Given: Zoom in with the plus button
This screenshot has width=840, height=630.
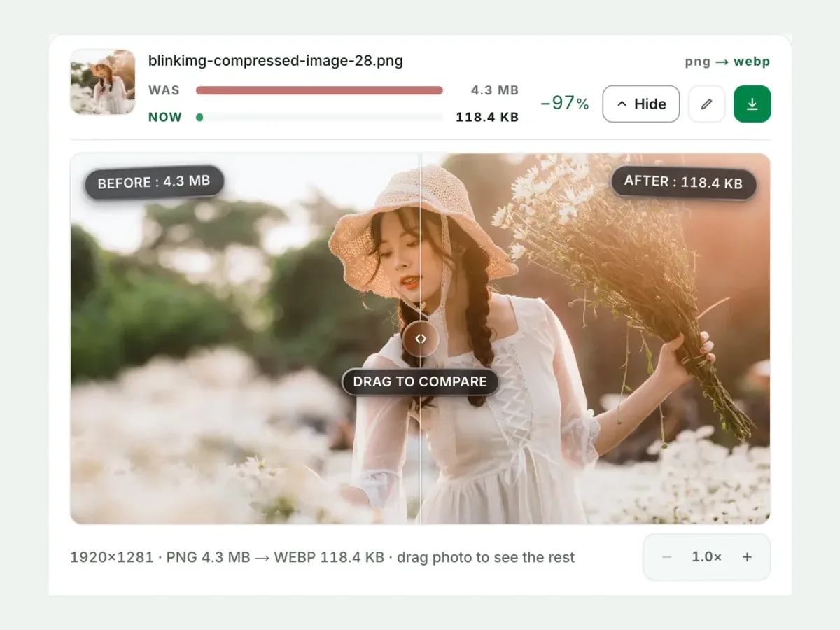Looking at the screenshot, I should [x=748, y=557].
